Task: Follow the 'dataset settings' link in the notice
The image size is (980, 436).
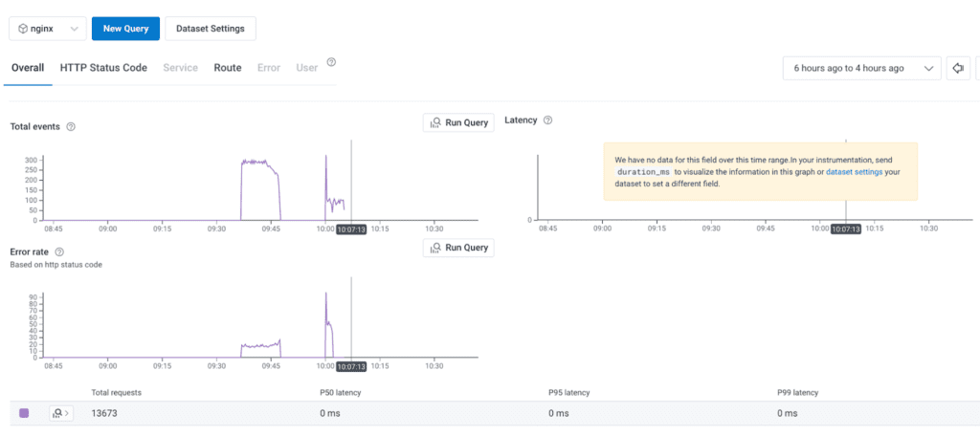Action: coord(853,172)
